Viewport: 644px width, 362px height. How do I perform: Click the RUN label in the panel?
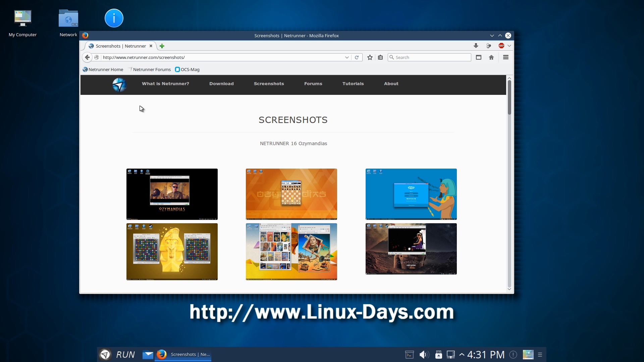[x=125, y=355]
